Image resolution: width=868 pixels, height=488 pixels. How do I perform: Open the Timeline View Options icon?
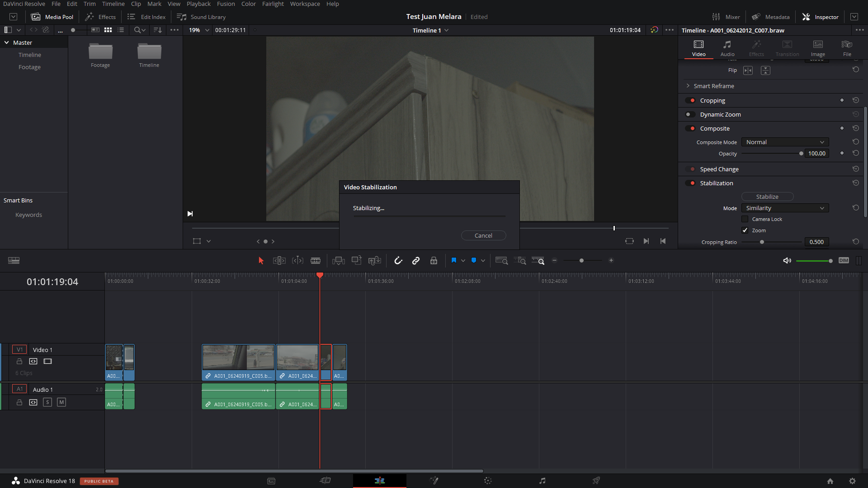[x=14, y=261]
